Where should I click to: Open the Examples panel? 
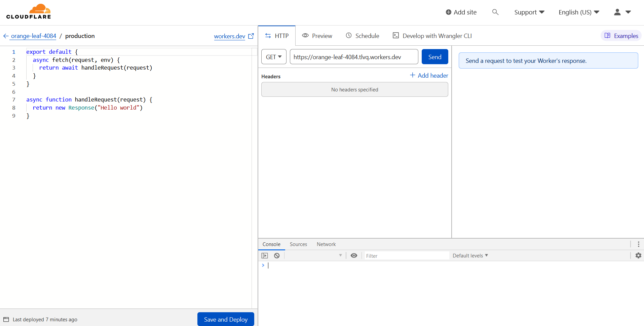coord(620,36)
